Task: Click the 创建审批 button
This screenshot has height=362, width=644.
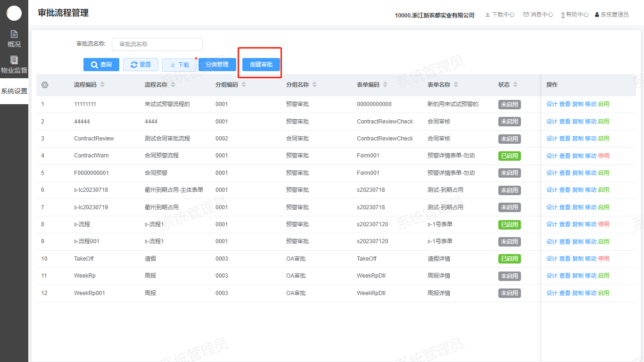Action: pos(261,65)
